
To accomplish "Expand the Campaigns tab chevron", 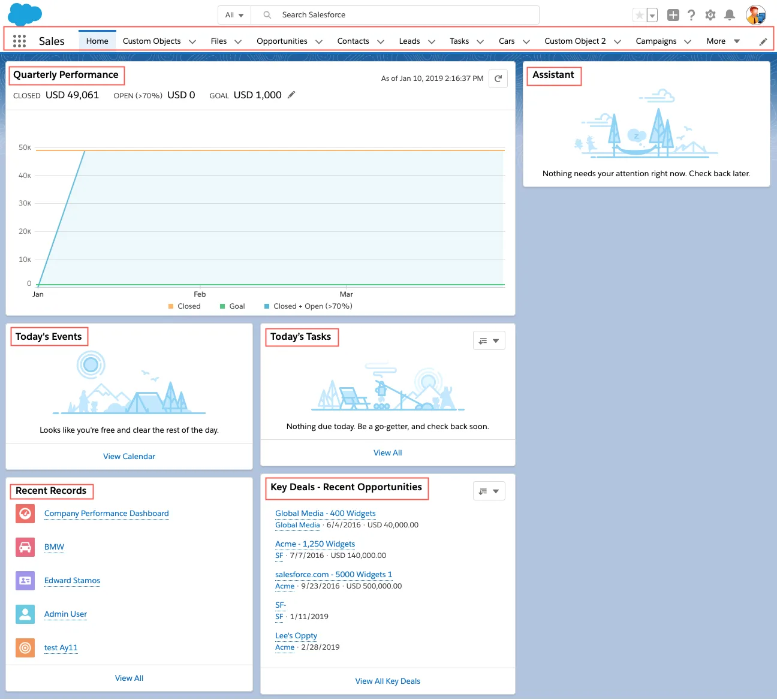I will point(688,41).
